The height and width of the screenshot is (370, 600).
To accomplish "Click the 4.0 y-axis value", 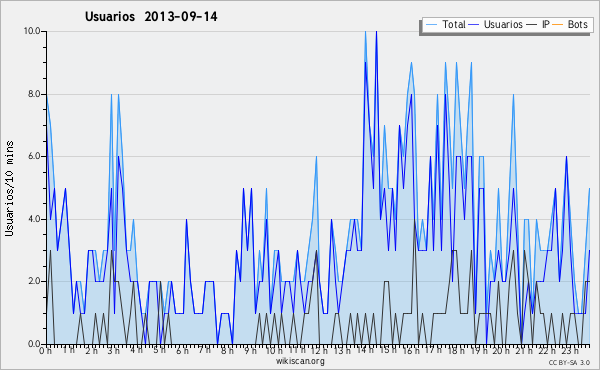I will tap(34, 219).
